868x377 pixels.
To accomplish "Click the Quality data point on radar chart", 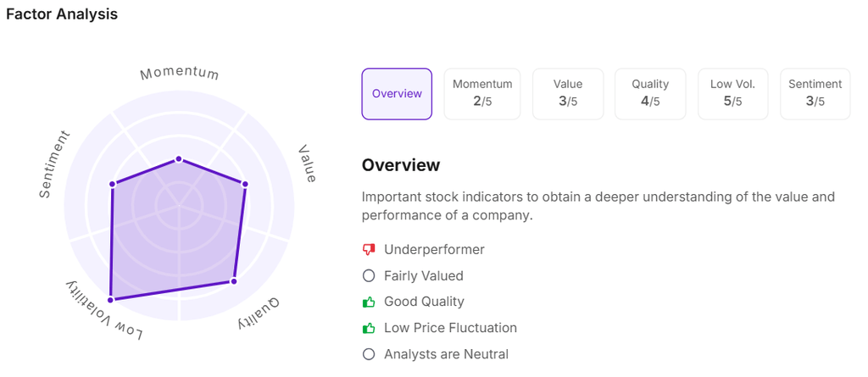I will click(234, 281).
